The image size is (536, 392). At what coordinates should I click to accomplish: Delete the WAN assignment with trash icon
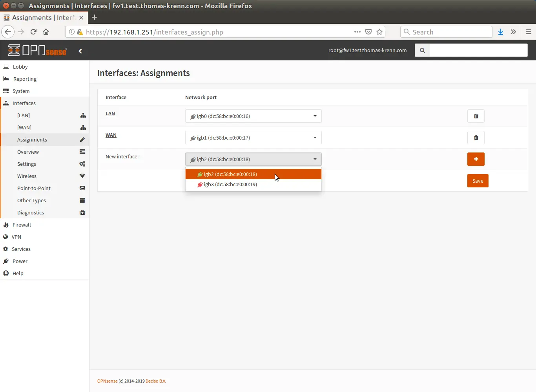tap(476, 138)
